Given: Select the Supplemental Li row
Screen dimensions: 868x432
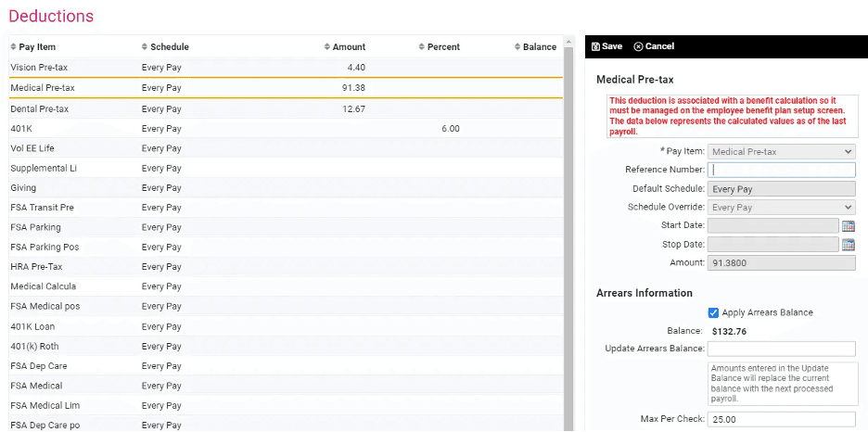Looking at the screenshot, I should click(287, 168).
